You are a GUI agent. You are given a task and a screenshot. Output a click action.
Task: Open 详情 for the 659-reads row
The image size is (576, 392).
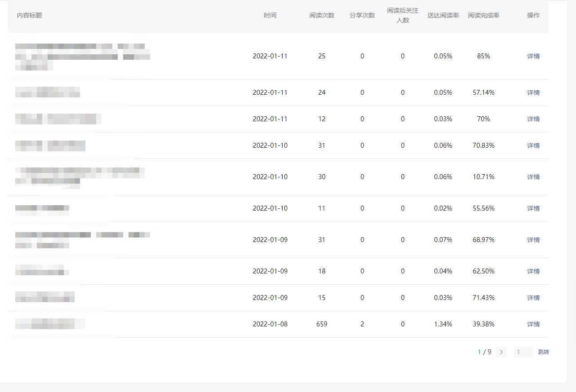(x=533, y=324)
